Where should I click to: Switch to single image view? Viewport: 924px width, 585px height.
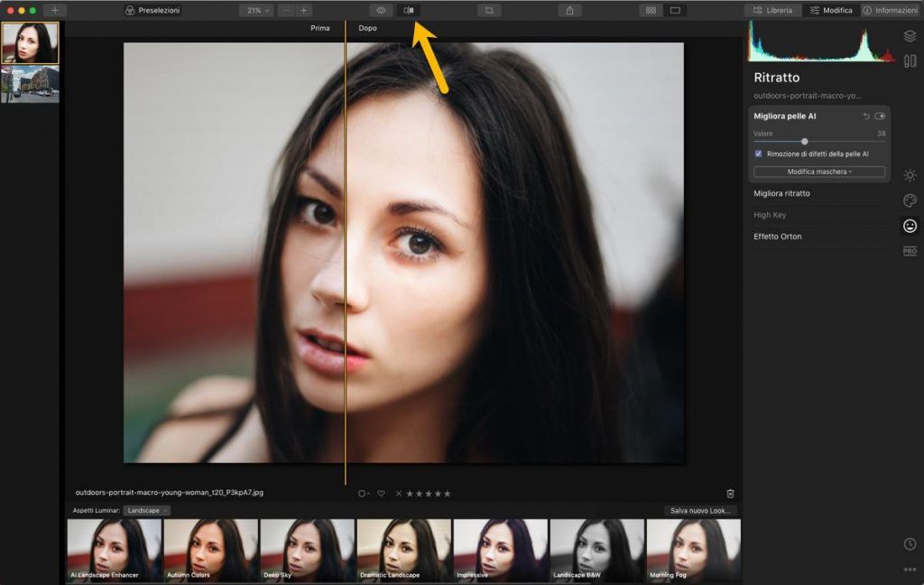tap(675, 10)
